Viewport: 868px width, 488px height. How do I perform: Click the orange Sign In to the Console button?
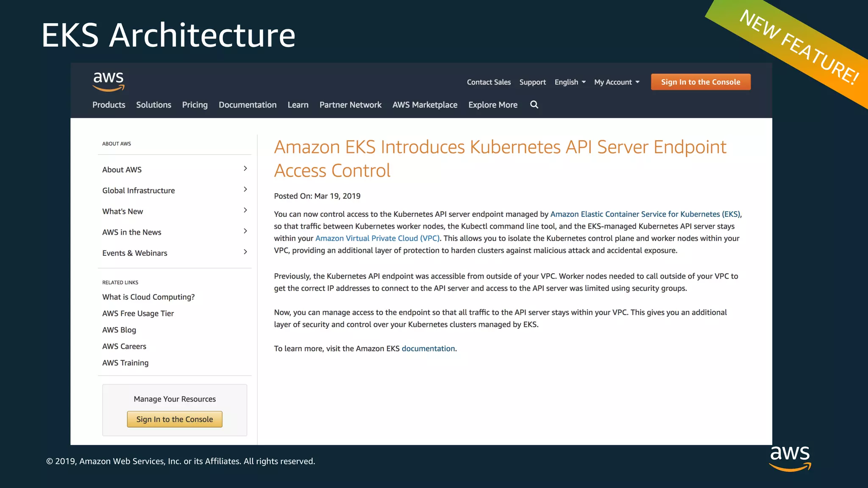point(701,82)
